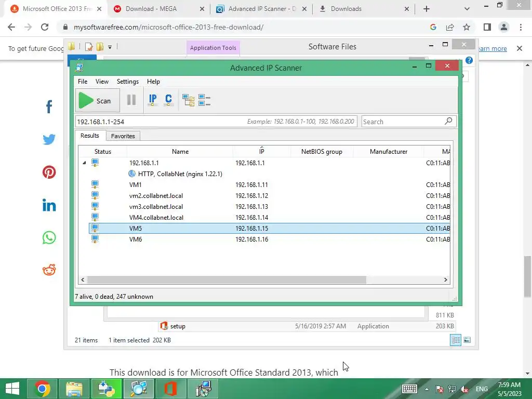
Task: Share page on Pinterest icon
Action: 49,172
